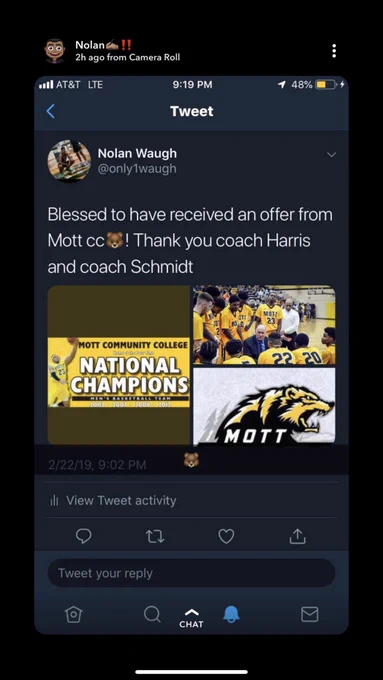Tap the reply speech bubble icon
383x680 pixels.
(83, 536)
